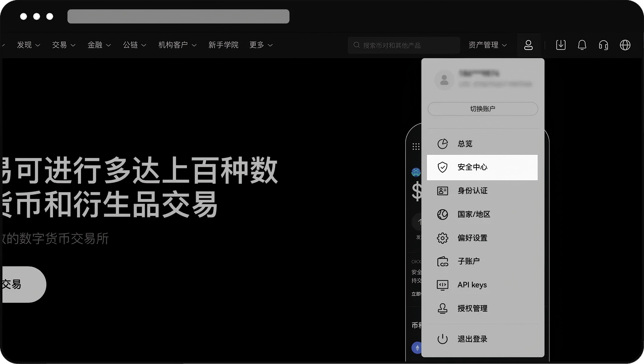Click the API keys monitor icon

pos(442,285)
